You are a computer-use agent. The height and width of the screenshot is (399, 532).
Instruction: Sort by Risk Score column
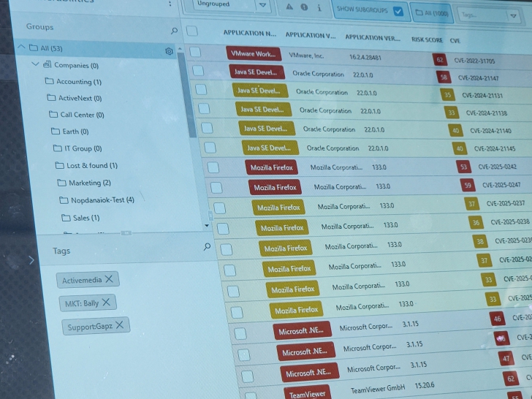coord(427,39)
